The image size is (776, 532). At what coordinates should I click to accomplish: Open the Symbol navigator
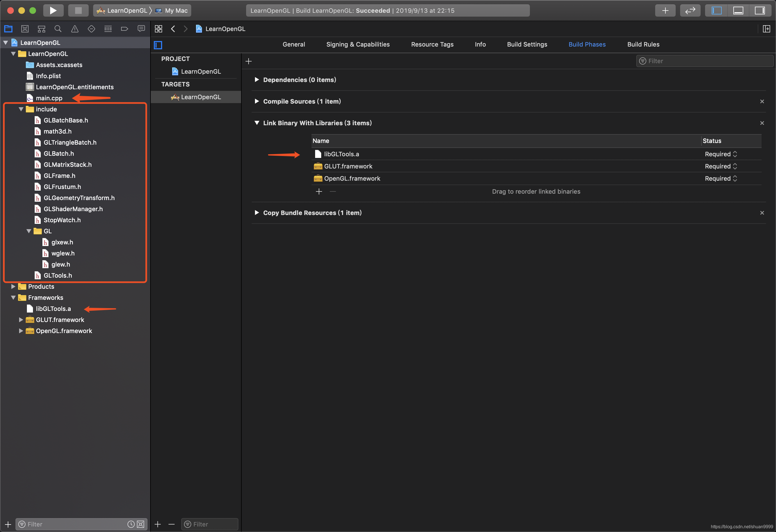pos(41,29)
